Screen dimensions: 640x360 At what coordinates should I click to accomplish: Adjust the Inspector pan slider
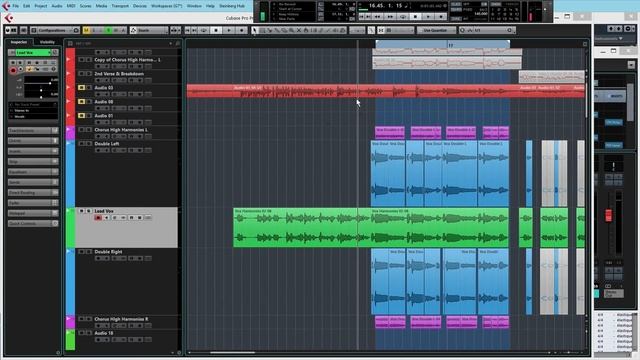[x=41, y=90]
